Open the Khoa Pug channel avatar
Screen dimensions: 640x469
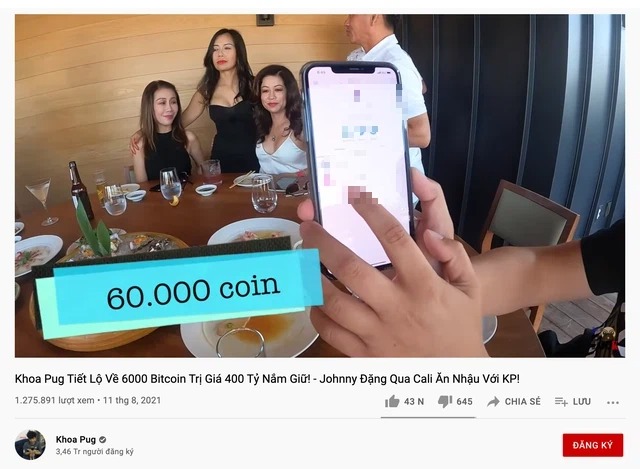(30, 445)
